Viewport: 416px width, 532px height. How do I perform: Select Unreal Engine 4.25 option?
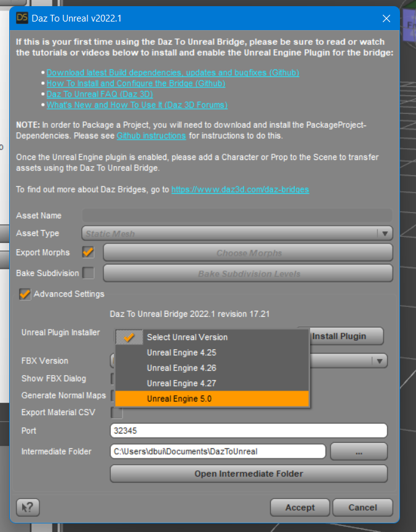pos(212,352)
